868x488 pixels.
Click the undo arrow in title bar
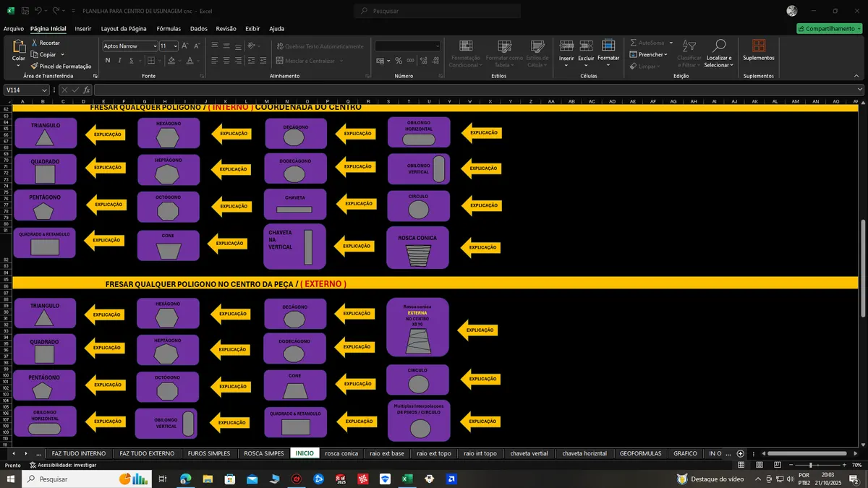tap(38, 11)
